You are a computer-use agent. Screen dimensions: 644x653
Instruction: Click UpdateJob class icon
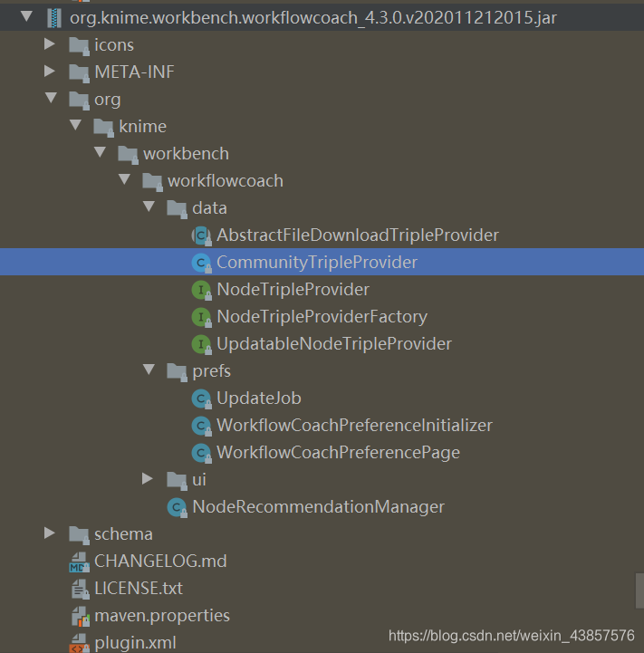202,399
